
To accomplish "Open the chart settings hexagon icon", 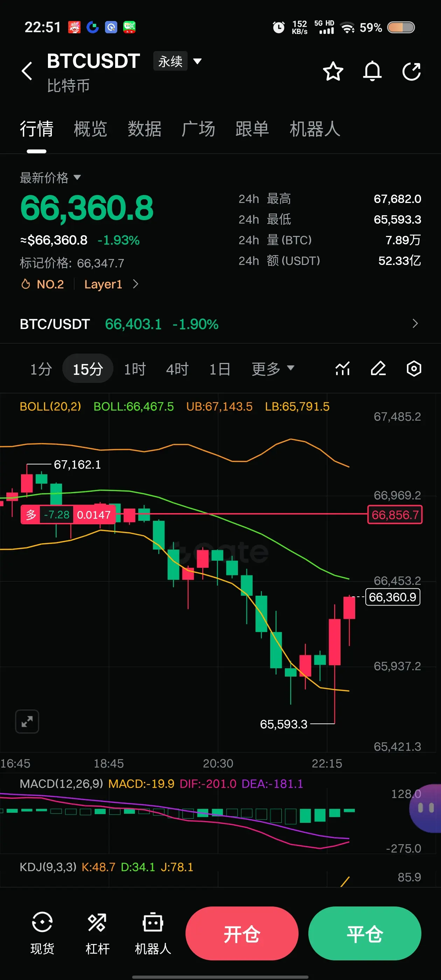I will pos(414,369).
